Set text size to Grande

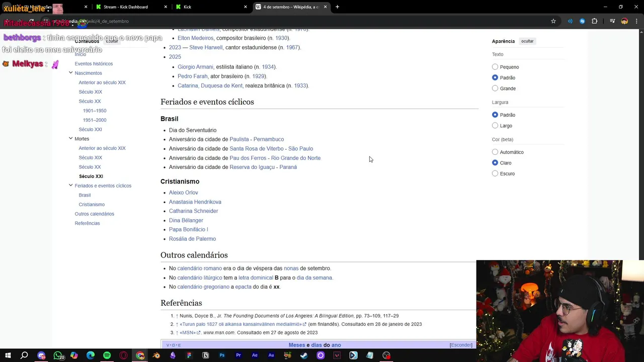click(495, 88)
